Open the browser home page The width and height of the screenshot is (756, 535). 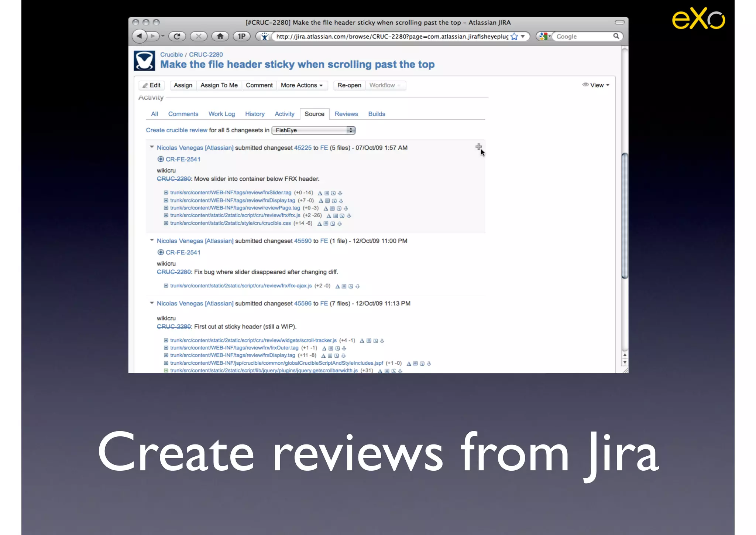pyautogui.click(x=220, y=36)
